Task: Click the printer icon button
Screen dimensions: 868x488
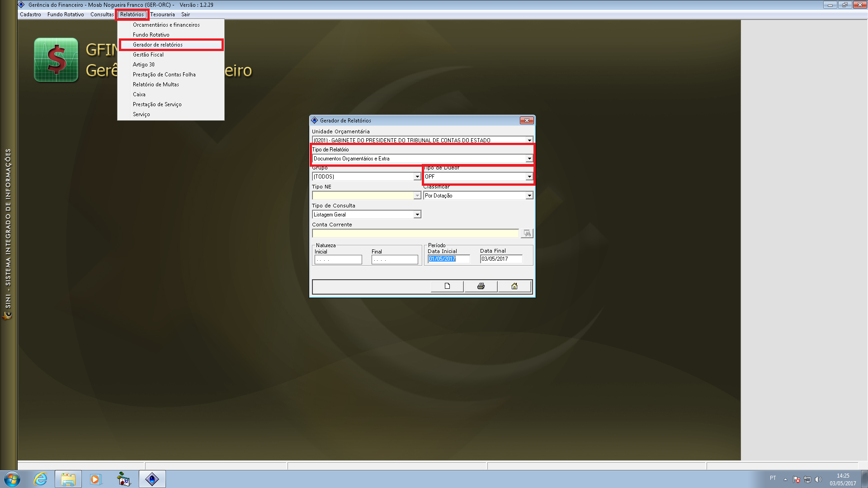Action: coord(481,286)
